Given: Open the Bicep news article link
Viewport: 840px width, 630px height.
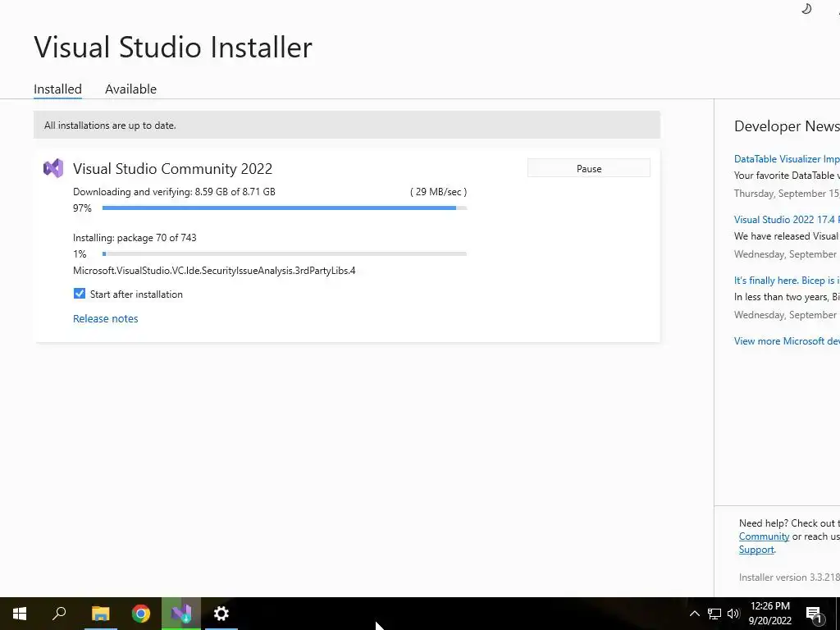Looking at the screenshot, I should (787, 281).
